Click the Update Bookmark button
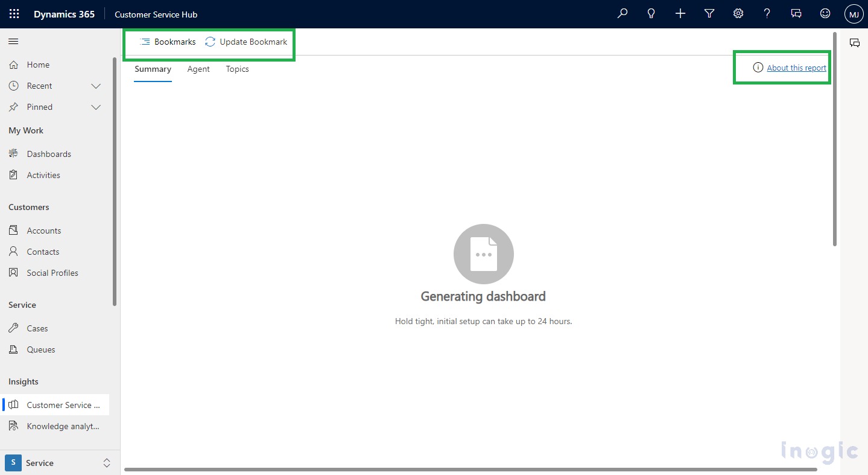The width and height of the screenshot is (868, 475). (x=246, y=42)
